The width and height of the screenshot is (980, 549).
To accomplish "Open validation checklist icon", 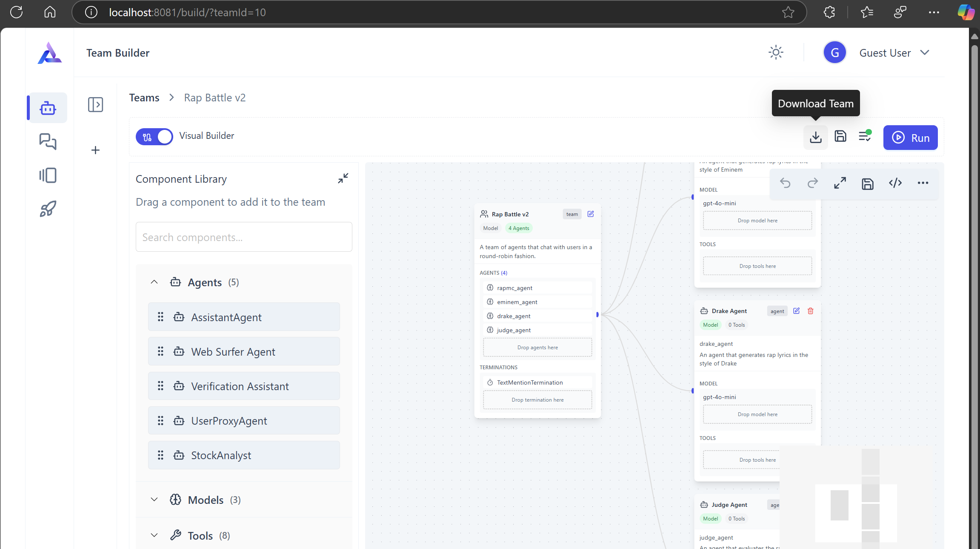I will tap(865, 136).
